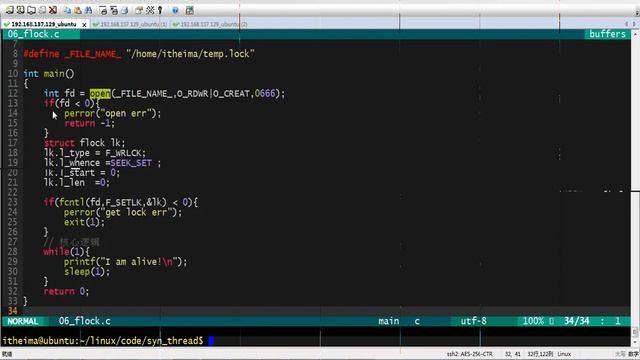
Task: Switch to the 192.168.137.129_ubuntu (2) tab
Action: pyautogui.click(x=210, y=24)
